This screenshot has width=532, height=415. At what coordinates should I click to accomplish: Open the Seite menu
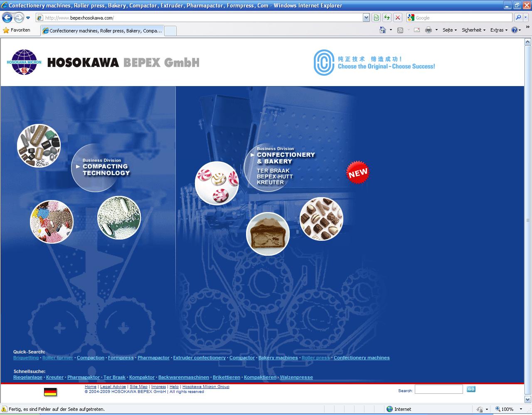(449, 30)
